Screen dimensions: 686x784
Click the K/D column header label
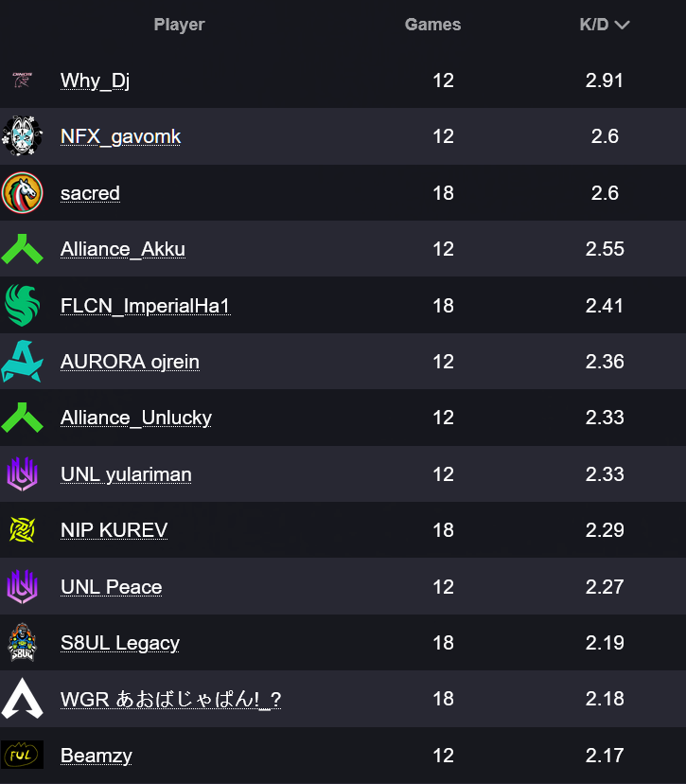(593, 25)
